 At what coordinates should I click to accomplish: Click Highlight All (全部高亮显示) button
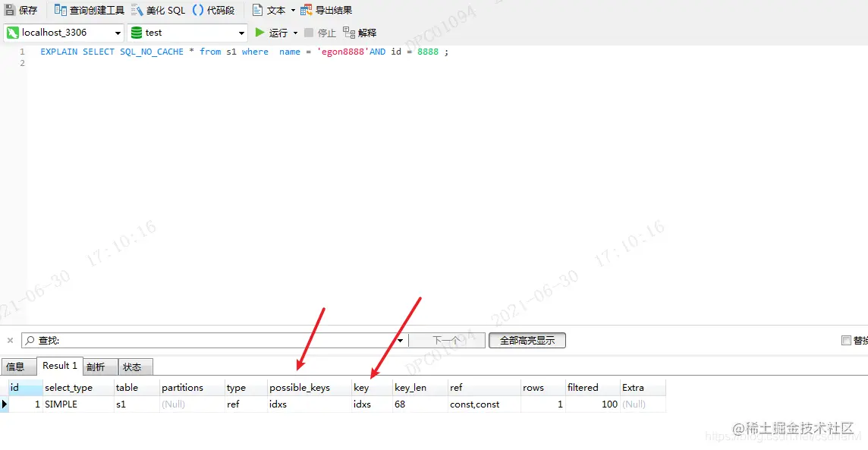pyautogui.click(x=527, y=341)
